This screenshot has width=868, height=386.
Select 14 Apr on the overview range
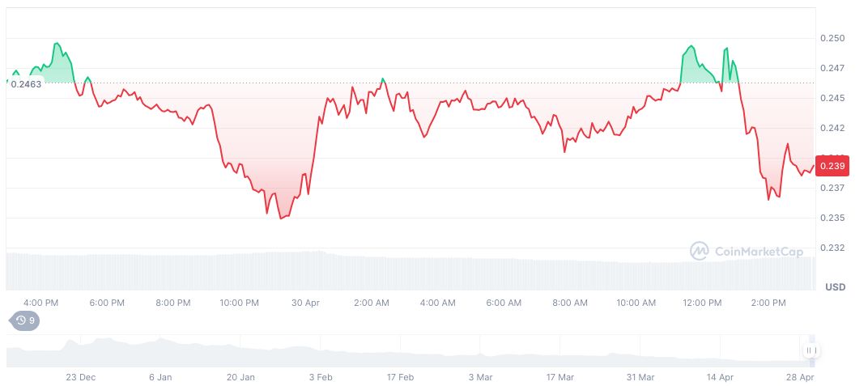[x=720, y=378]
